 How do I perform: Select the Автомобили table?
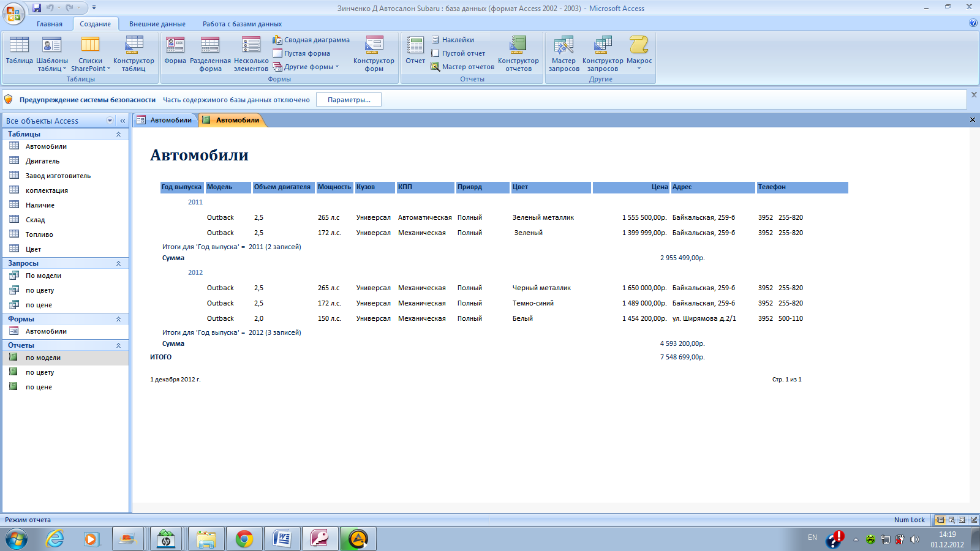(x=66, y=146)
